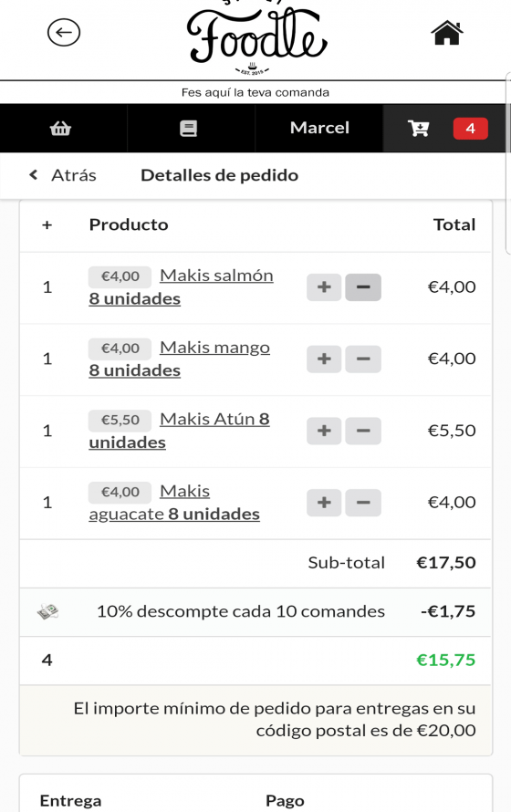Image resolution: width=511 pixels, height=812 pixels.
Task: Click the Foodle logo
Action: click(x=256, y=37)
